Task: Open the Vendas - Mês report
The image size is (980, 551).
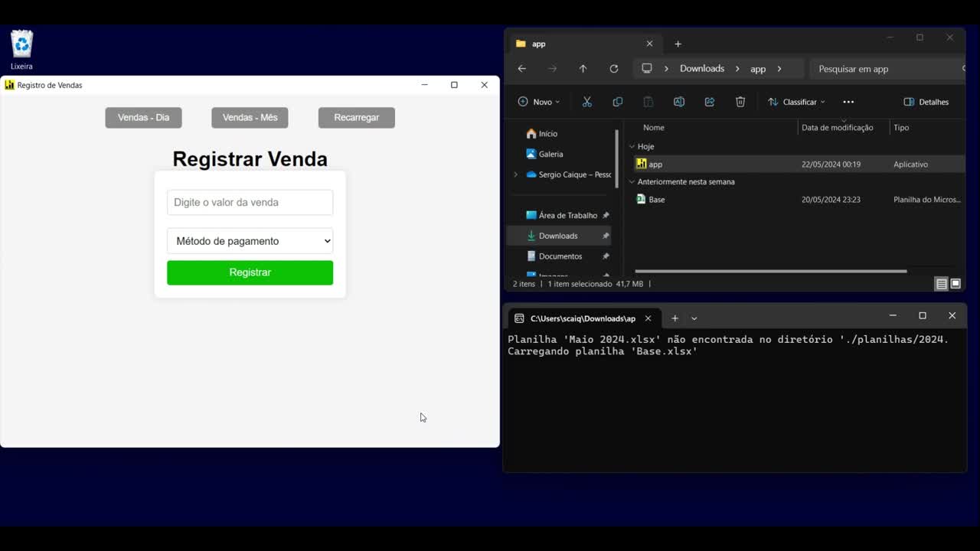Action: [250, 117]
